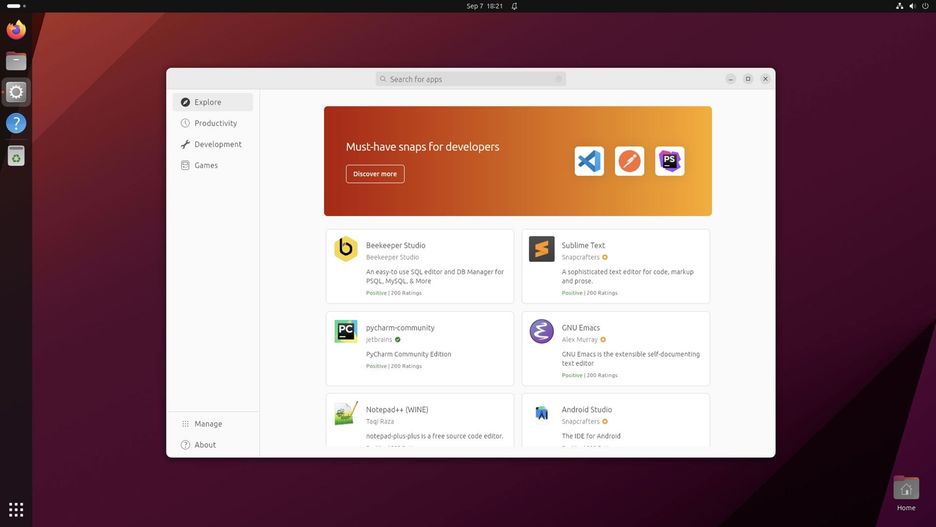The image size is (936, 527).
Task: Show applications grid button
Action: pos(16,509)
